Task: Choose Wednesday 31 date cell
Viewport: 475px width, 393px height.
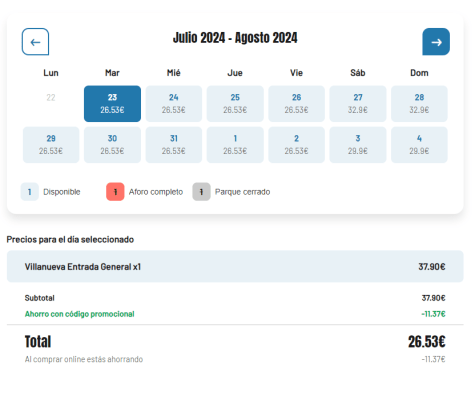Action: pos(174,145)
